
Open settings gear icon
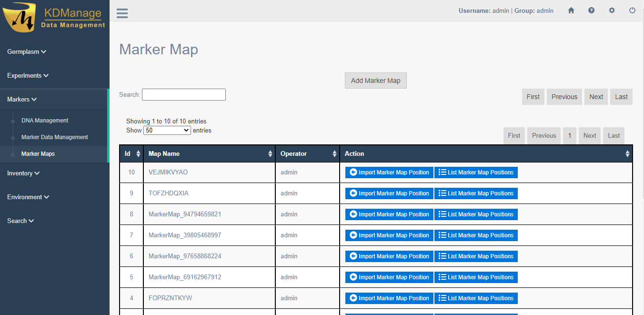pos(612,10)
